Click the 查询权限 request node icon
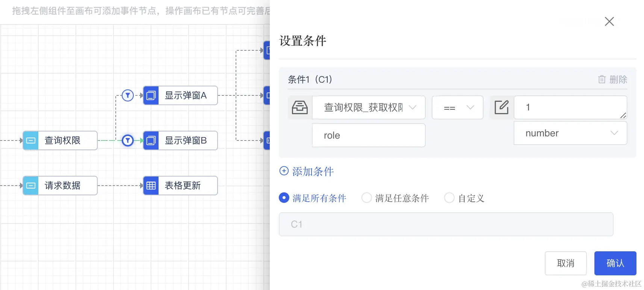 pos(31,140)
